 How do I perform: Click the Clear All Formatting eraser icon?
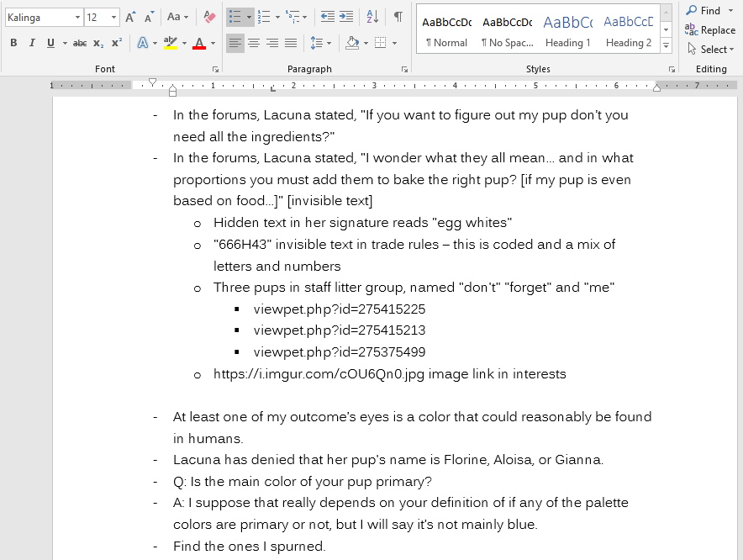coord(209,18)
